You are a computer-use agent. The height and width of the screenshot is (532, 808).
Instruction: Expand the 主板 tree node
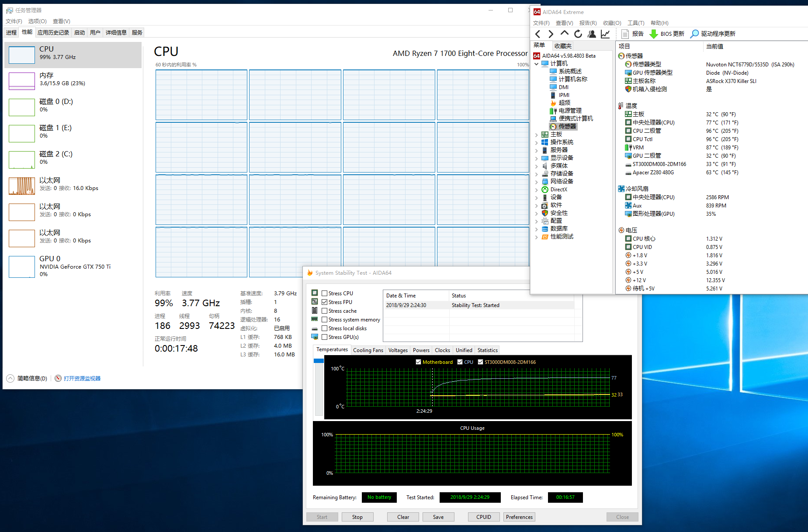click(x=537, y=135)
